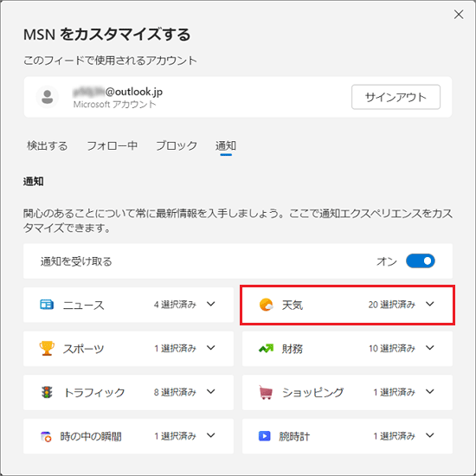Click the @outlook.jp account email
476x476 pixels.
tap(118, 92)
